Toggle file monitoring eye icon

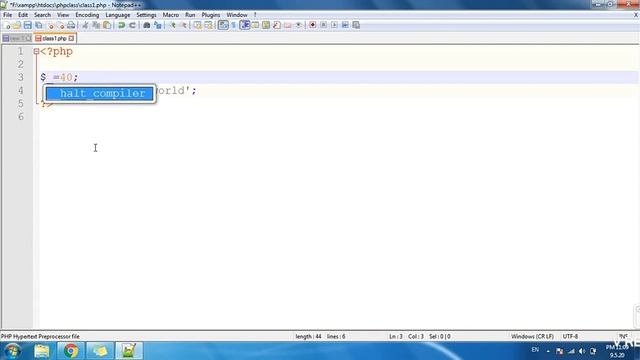coord(298,25)
